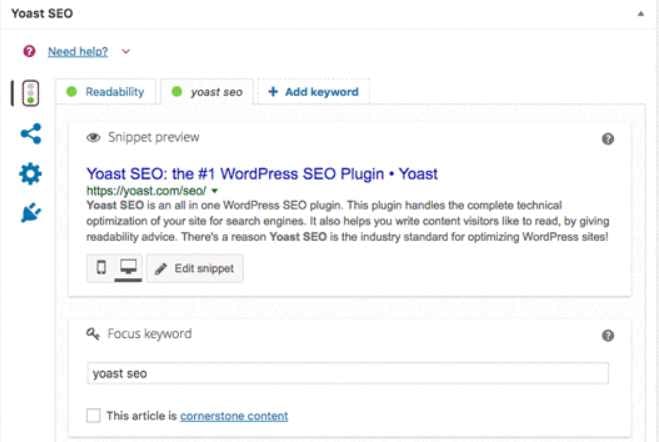Click the key icon beside Focus keyword
This screenshot has width=659, height=442.
pos(93,334)
